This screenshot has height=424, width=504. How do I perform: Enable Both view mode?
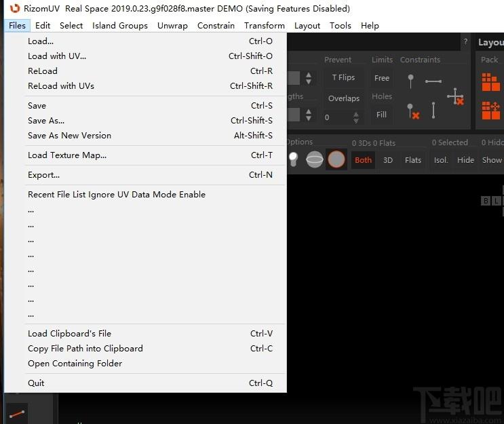click(x=363, y=160)
